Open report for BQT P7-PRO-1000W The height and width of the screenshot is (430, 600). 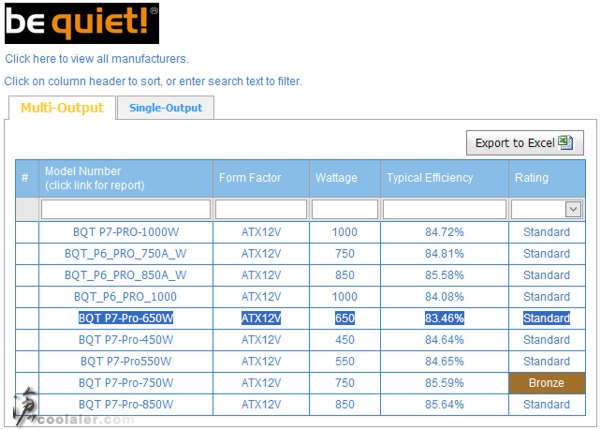click(x=126, y=232)
